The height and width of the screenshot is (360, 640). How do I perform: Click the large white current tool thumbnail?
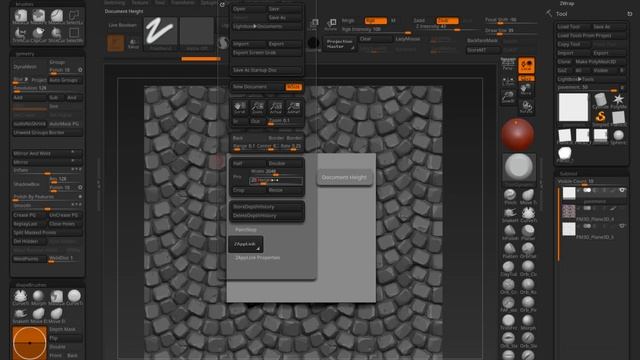573,107
